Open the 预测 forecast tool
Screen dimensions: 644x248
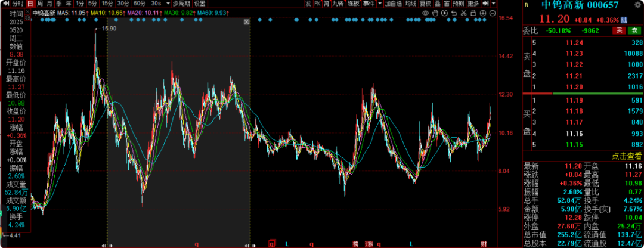coord(458,4)
